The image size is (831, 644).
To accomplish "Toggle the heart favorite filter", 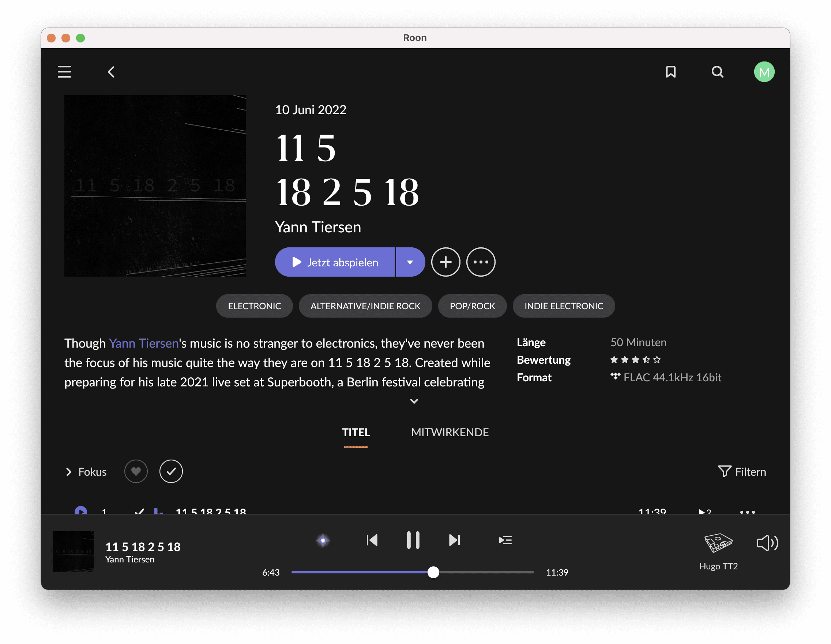I will pyautogui.click(x=136, y=471).
